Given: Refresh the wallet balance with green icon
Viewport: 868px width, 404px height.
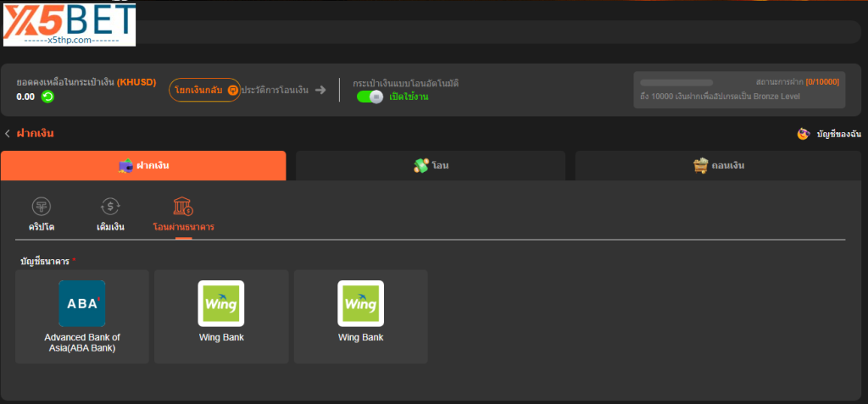Looking at the screenshot, I should click(48, 97).
